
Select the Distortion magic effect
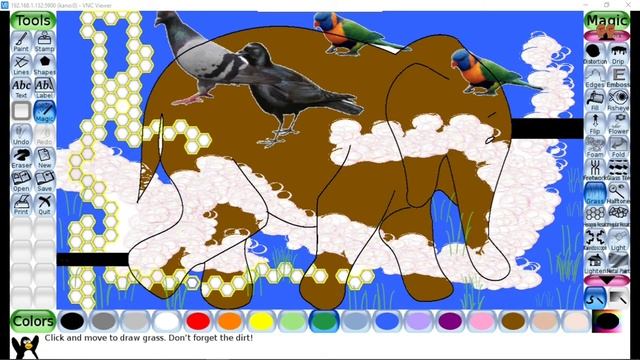(x=595, y=54)
